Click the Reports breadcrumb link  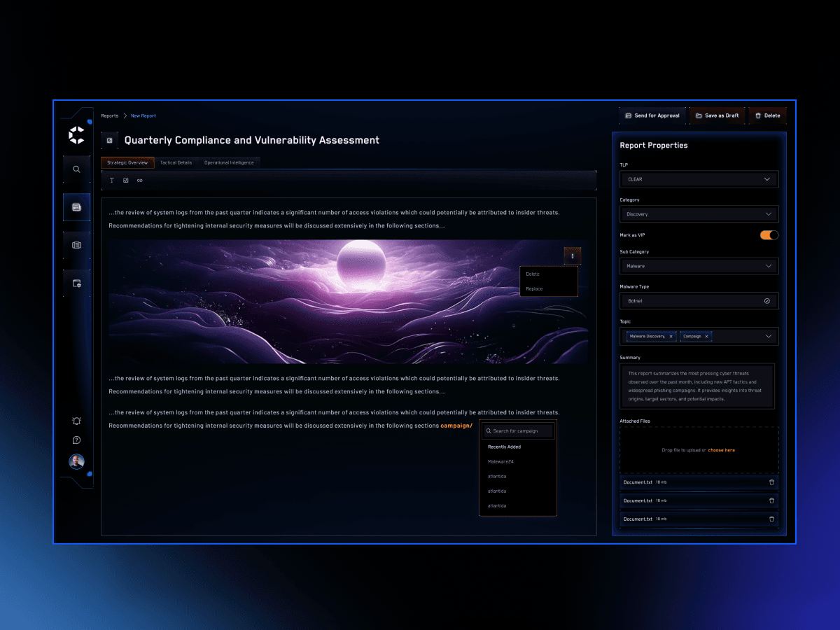click(x=110, y=116)
